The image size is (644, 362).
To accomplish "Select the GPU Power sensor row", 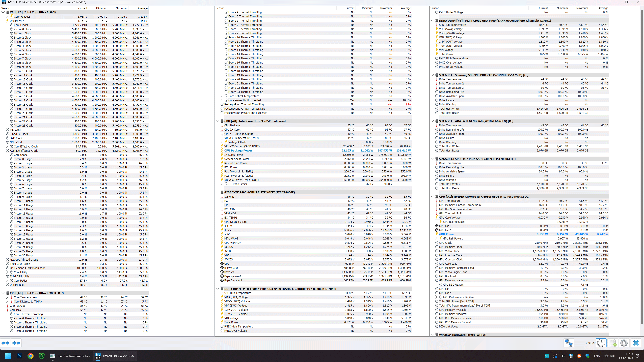I will coord(446,234).
